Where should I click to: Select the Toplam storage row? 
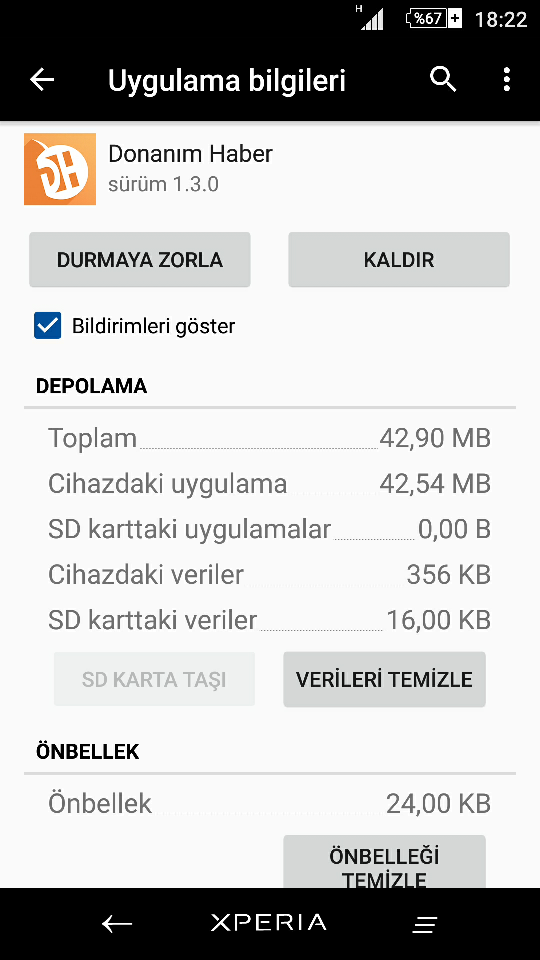coord(269,438)
